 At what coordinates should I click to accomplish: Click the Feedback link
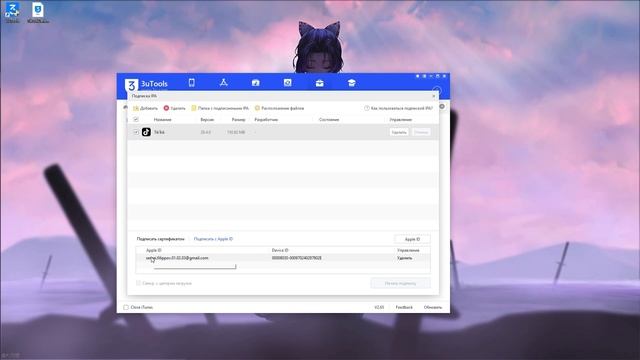pos(404,307)
